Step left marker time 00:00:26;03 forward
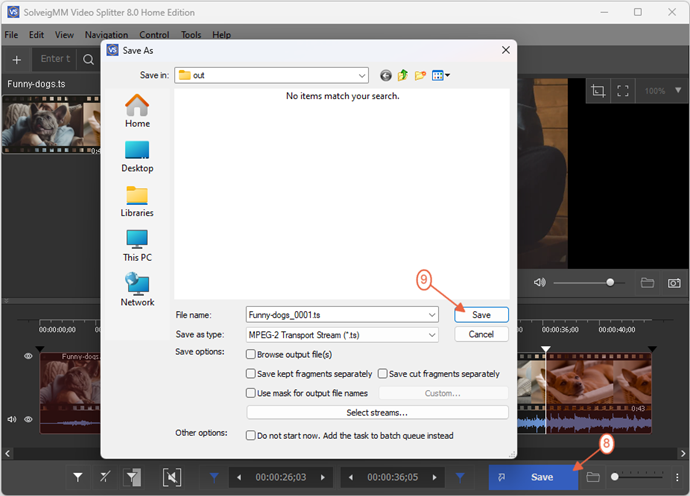Image resolution: width=690 pixels, height=496 pixels. (x=323, y=477)
